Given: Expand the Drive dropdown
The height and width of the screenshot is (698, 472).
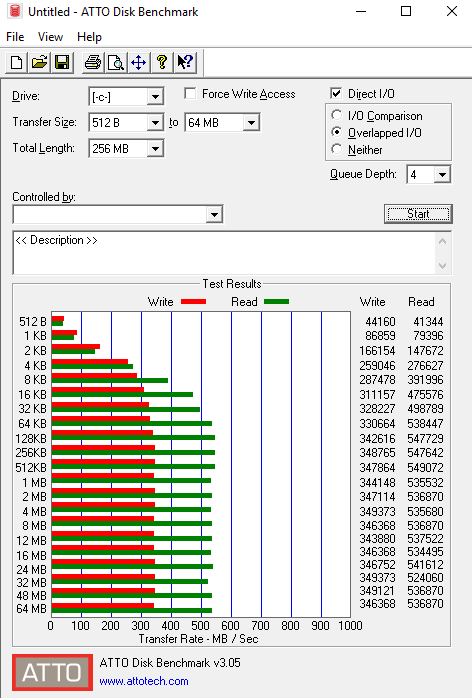Looking at the screenshot, I should pyautogui.click(x=155, y=97).
